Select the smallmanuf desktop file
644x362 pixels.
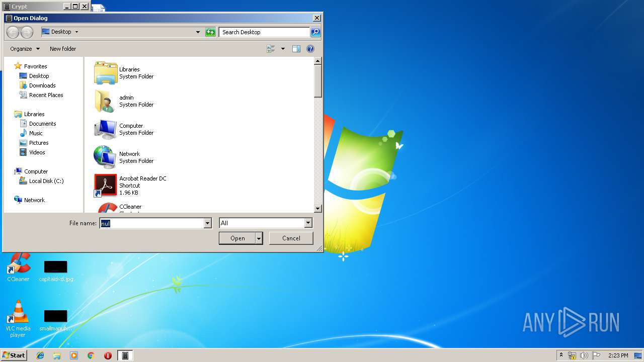pos(55,320)
